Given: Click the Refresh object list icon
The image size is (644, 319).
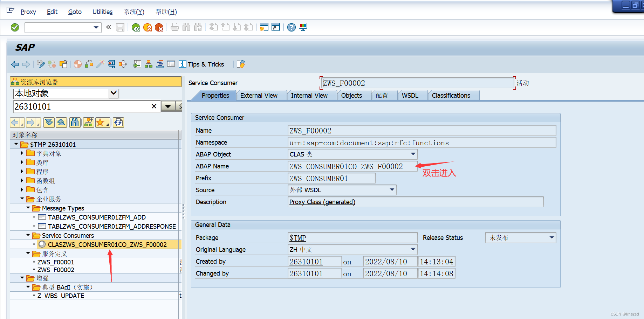Looking at the screenshot, I should (x=118, y=123).
